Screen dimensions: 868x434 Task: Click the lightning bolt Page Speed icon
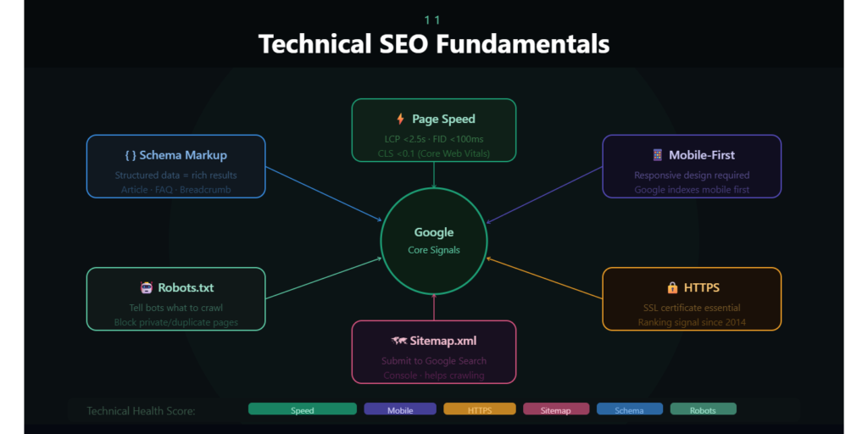[400, 119]
